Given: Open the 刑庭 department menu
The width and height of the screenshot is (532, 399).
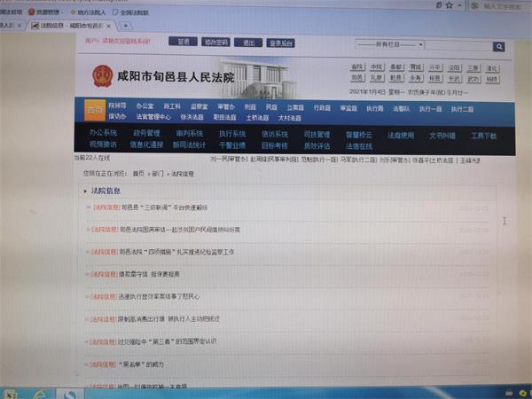Looking at the screenshot, I should (x=250, y=107).
